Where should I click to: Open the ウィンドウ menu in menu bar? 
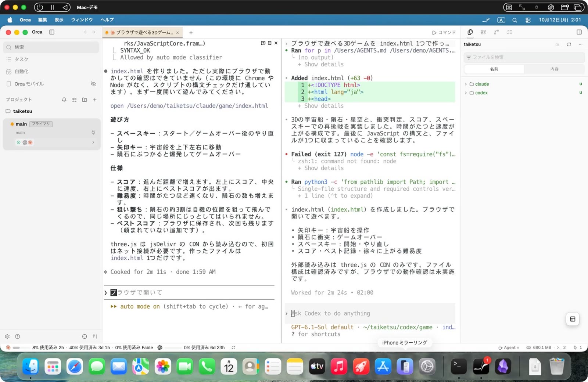82,20
